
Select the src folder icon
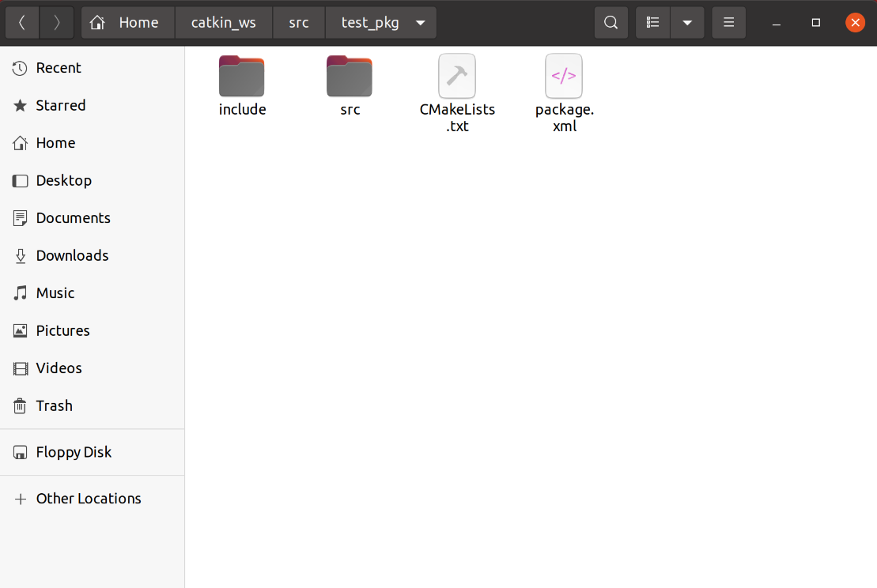(x=350, y=77)
